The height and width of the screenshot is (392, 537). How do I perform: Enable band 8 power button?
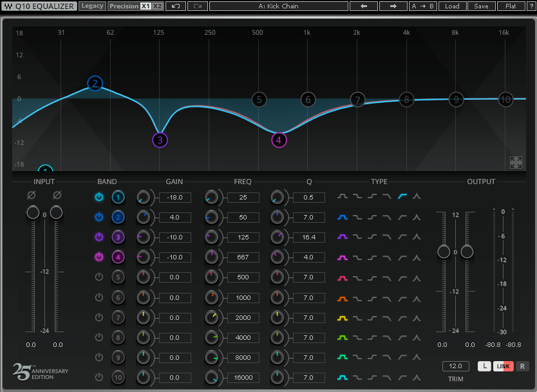[99, 337]
